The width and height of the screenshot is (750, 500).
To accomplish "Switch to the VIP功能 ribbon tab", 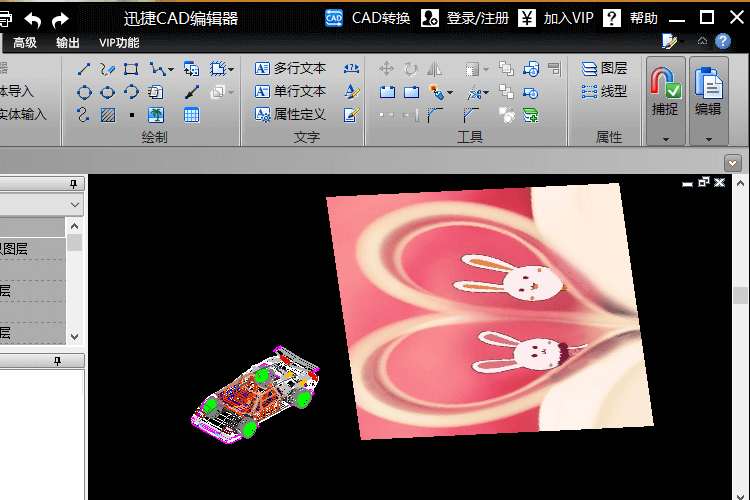I will (119, 43).
